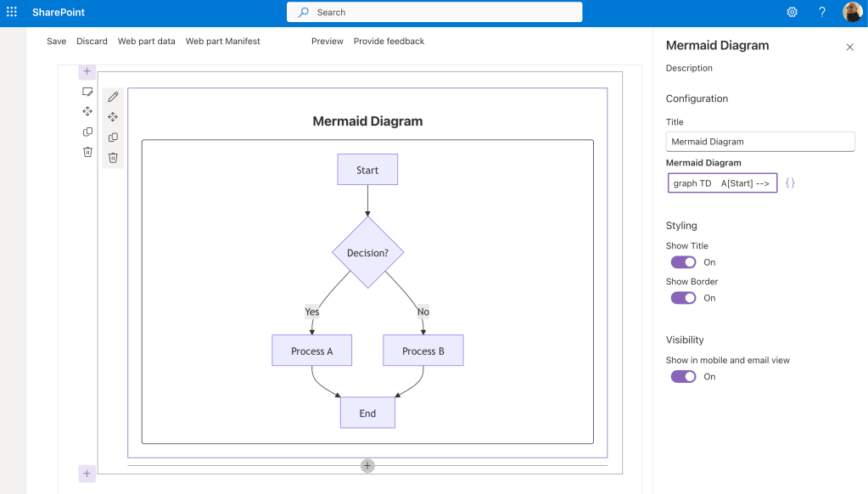Delete the Mermaid Diagram web part

113,157
